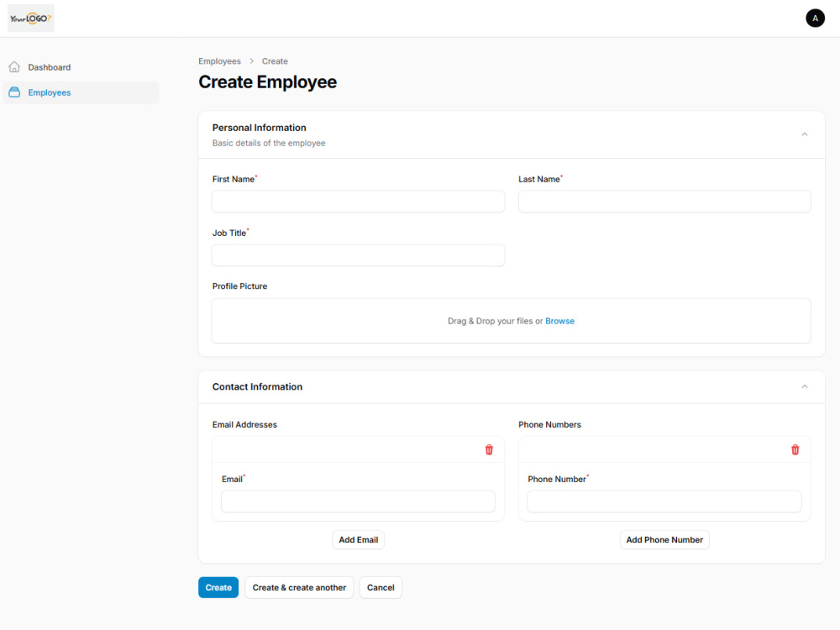Open Employees breadcrumb link
The height and width of the screenshot is (630, 840).
(219, 61)
